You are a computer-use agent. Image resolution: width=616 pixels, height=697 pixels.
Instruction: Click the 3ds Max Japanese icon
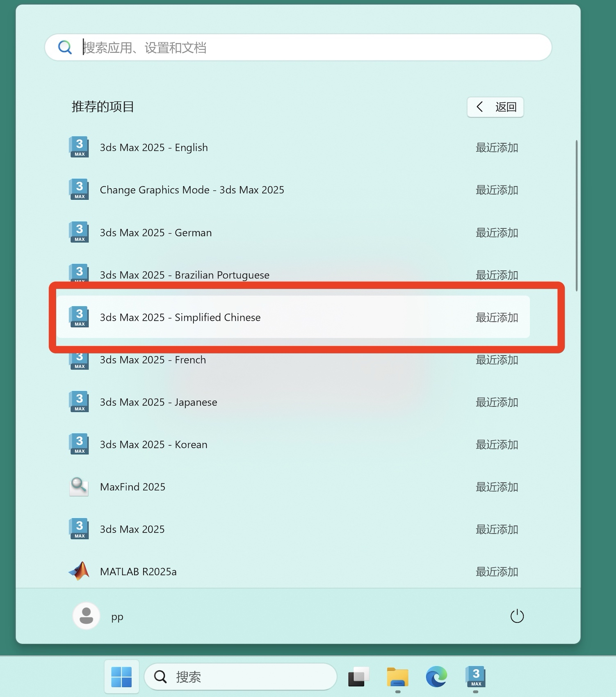[79, 402]
